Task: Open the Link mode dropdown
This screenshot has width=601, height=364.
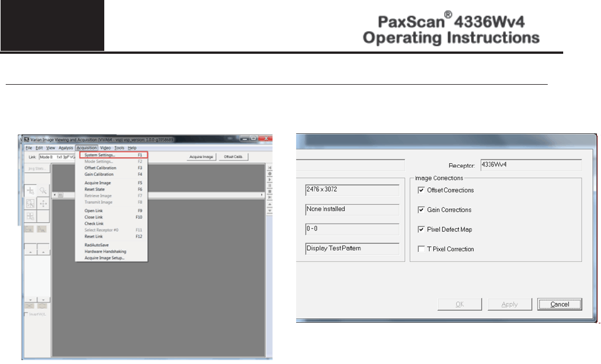Action: pyautogui.click(x=57, y=157)
